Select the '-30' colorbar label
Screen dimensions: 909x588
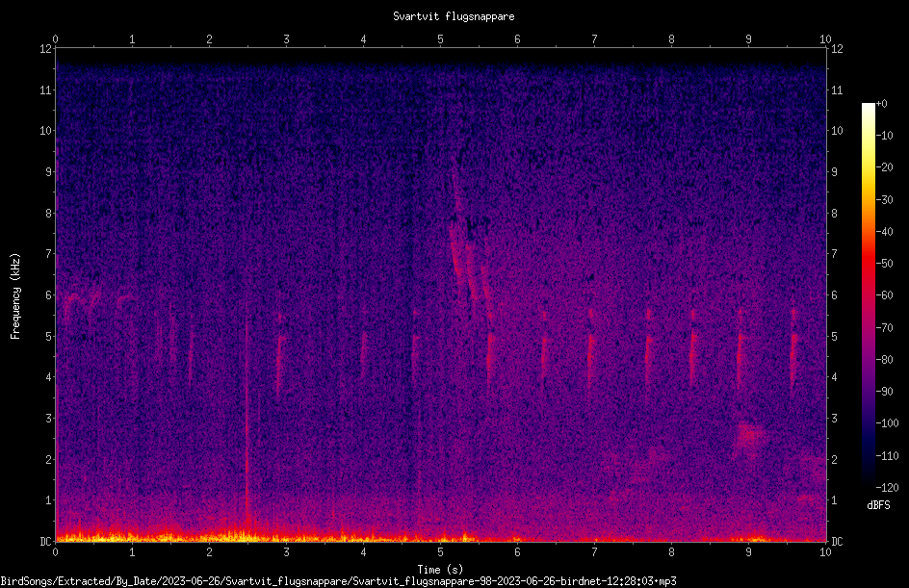click(885, 200)
